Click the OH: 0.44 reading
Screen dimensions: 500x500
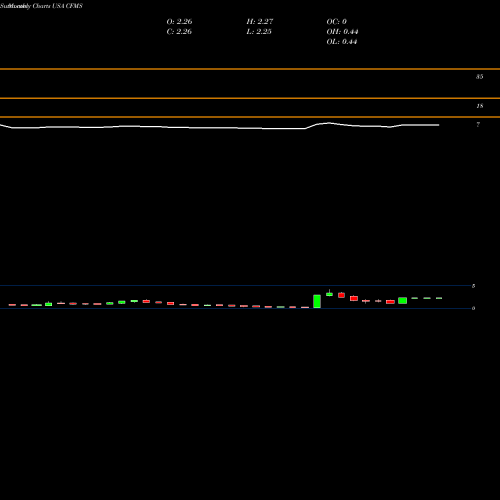point(342,32)
